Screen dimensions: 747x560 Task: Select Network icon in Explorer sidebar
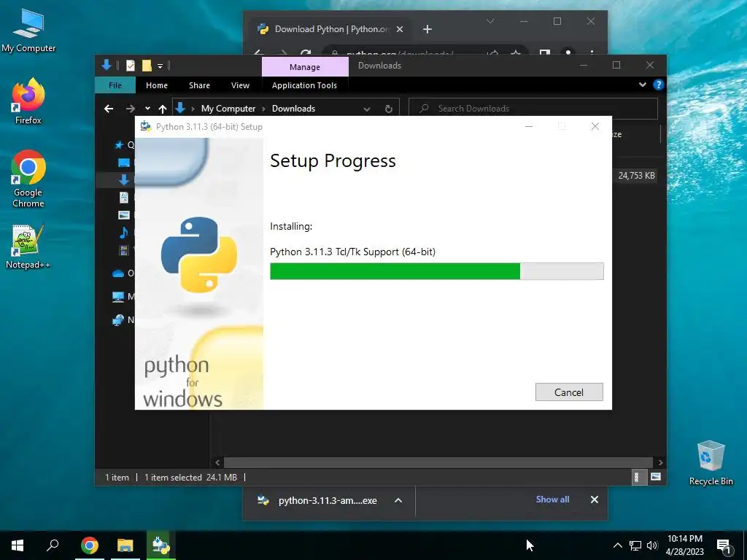[x=118, y=320]
